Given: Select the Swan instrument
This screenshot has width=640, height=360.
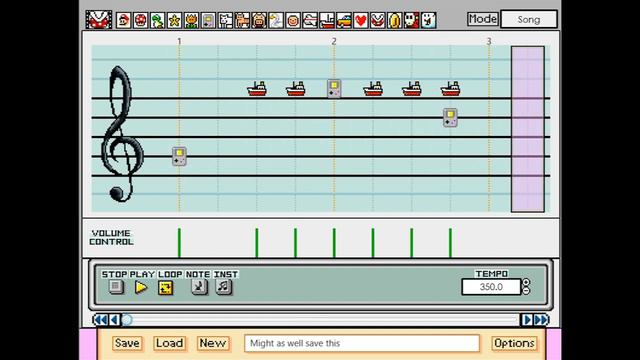Looking at the screenshot, I should pos(276,20).
